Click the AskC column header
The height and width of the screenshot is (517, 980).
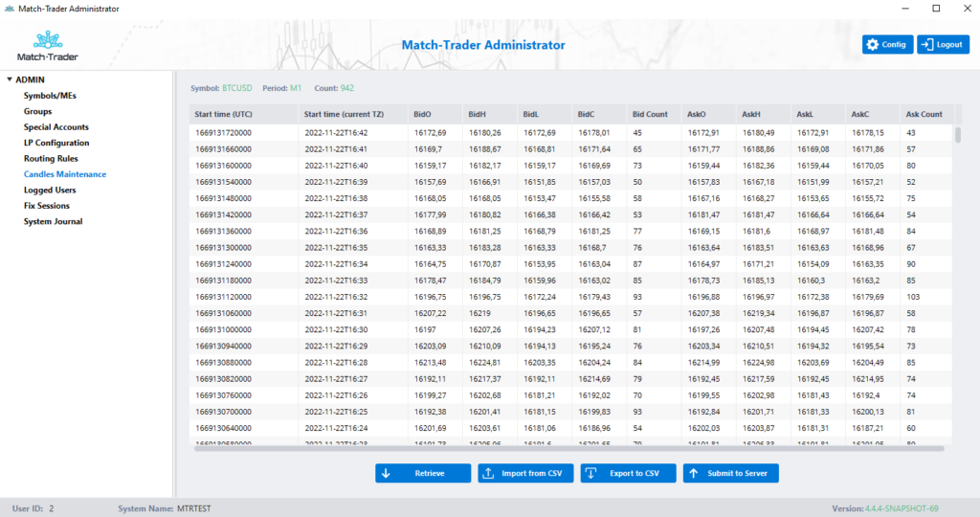[873, 114]
